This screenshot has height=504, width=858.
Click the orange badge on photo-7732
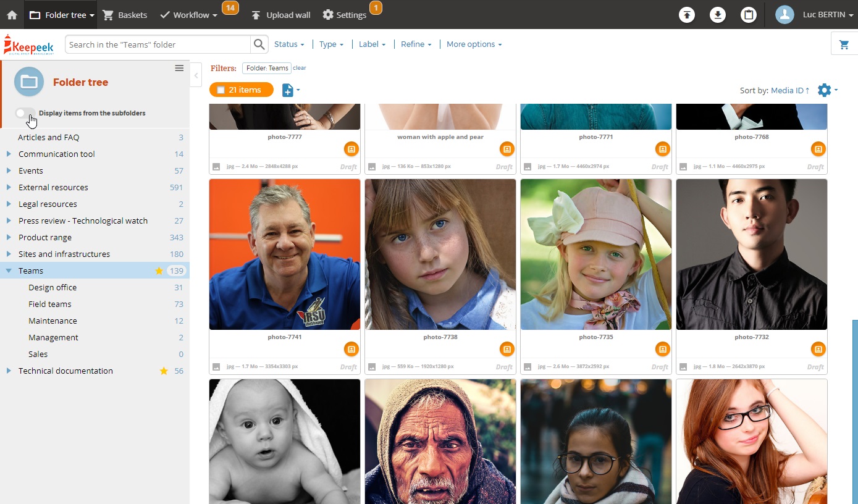coord(818,349)
